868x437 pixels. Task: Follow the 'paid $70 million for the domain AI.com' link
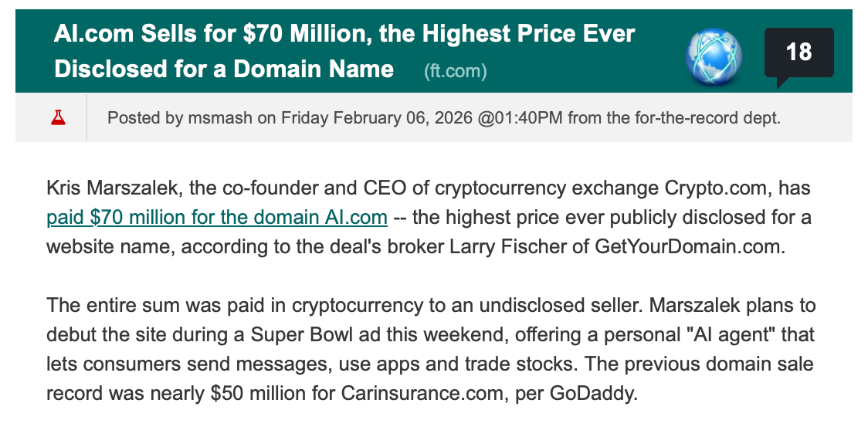tap(217, 217)
